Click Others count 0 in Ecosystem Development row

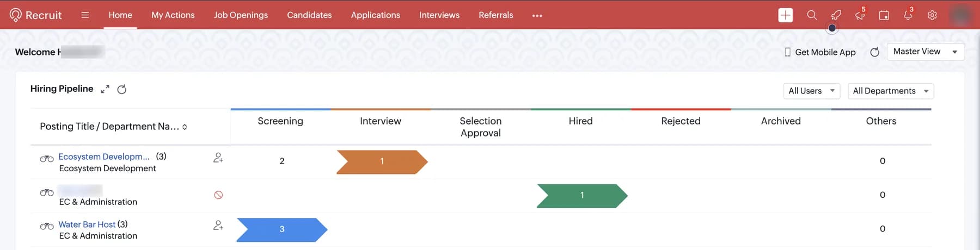pos(883,161)
